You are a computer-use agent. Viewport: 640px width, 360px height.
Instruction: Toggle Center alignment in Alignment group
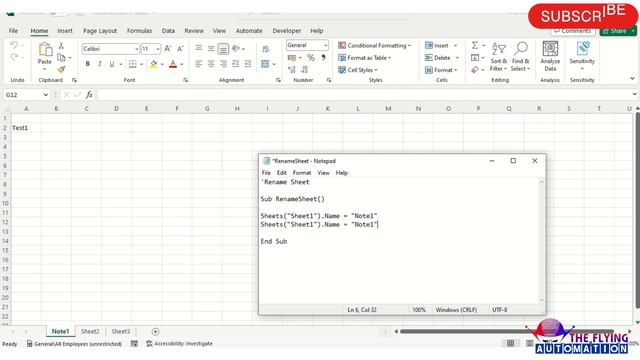click(x=211, y=64)
